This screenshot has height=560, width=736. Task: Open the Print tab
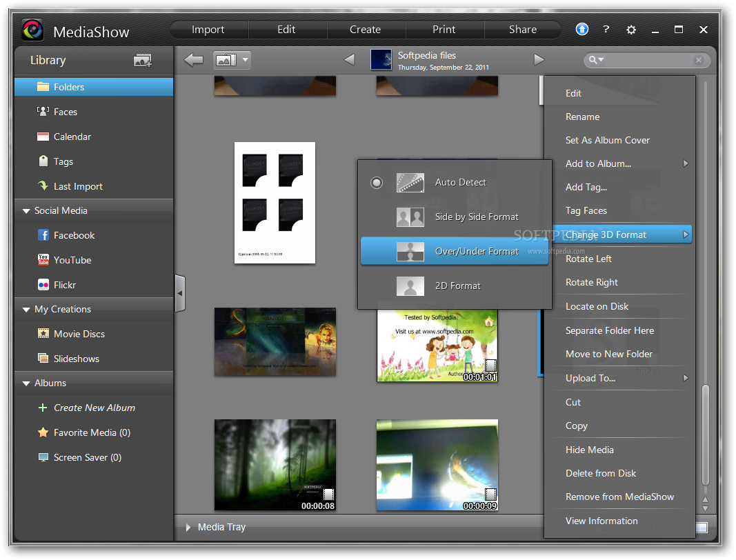(x=444, y=30)
